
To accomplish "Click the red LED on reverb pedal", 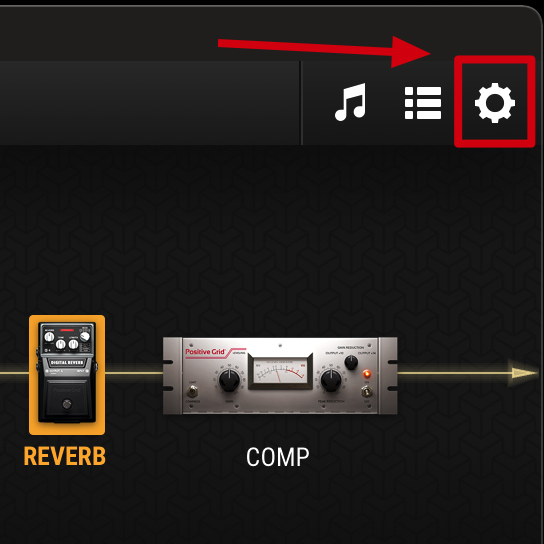I will click(67, 330).
